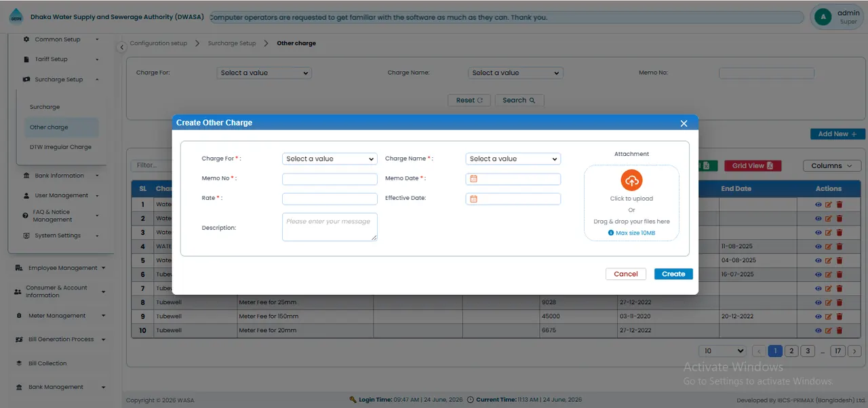Open the Meter Management sidebar section

[x=60, y=316]
